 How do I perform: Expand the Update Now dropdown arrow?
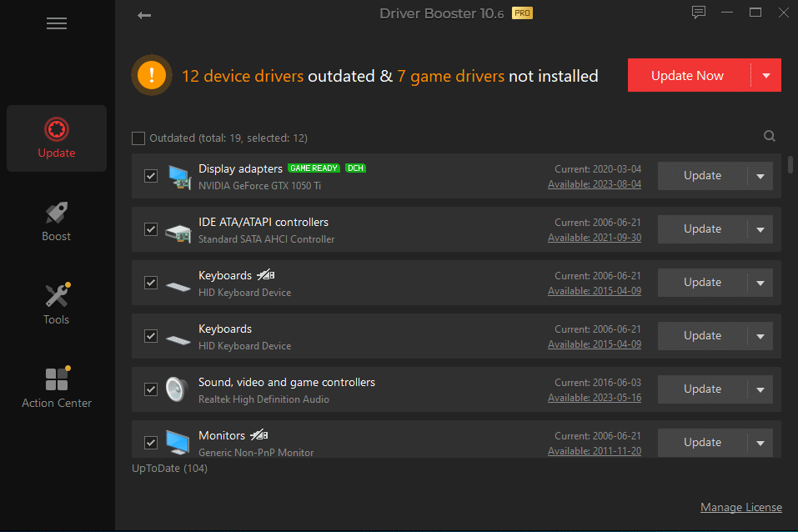pyautogui.click(x=766, y=75)
